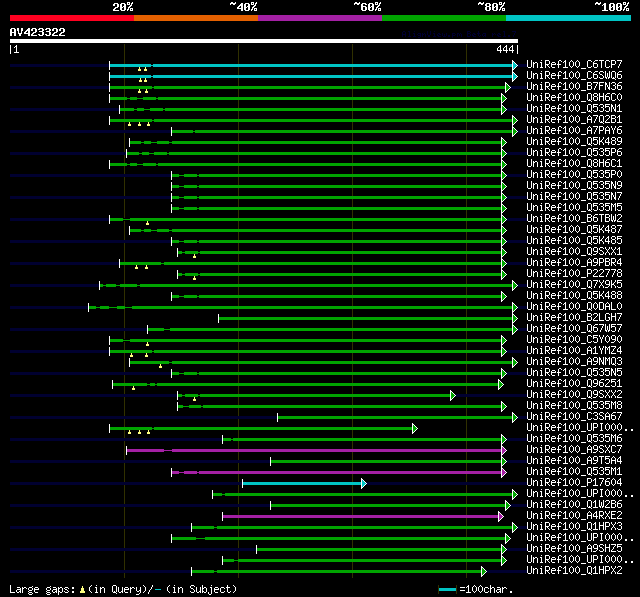Click the ~100% scale label

(612, 7)
